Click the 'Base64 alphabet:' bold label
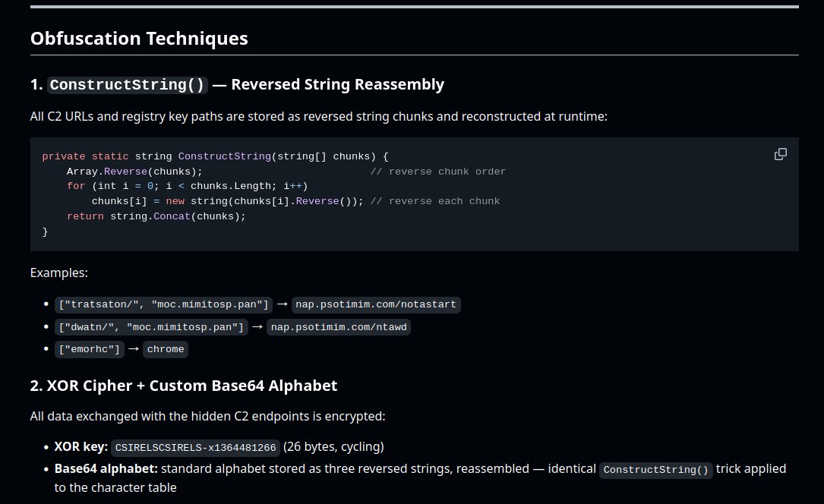Screen dimensions: 824x504 click(106, 469)
